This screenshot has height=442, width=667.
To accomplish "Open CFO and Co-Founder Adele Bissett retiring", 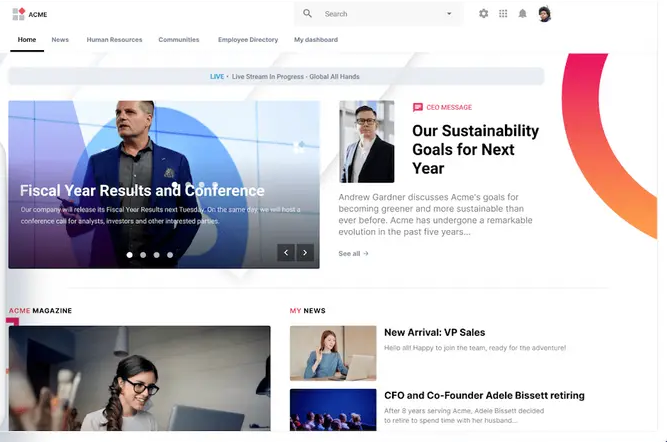I will coord(484,395).
